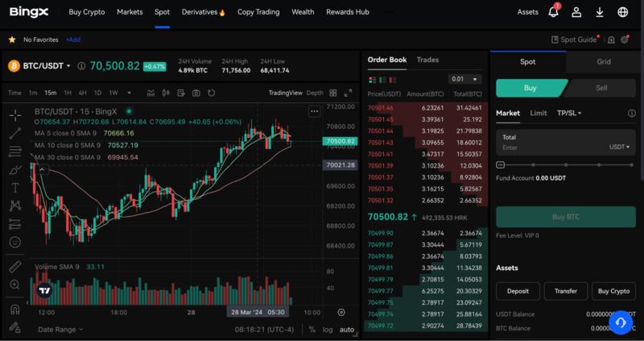Open the live support chat bubble
The width and height of the screenshot is (644, 341).
[621, 322]
